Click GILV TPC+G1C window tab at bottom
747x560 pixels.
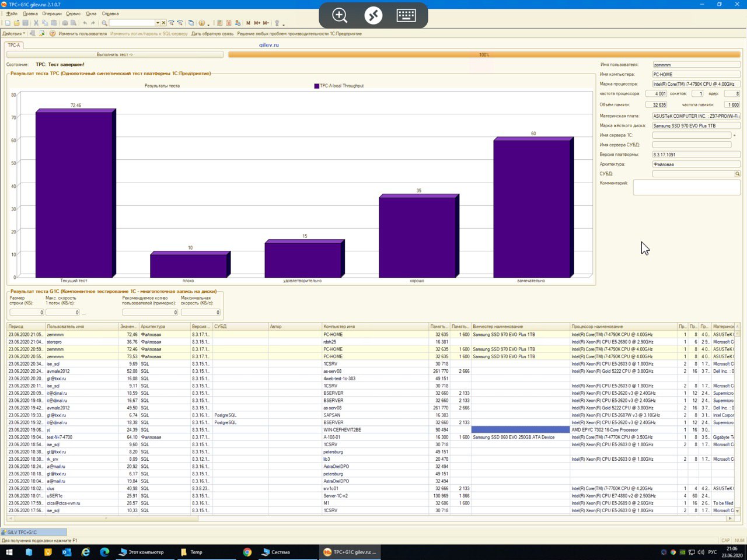(x=34, y=532)
